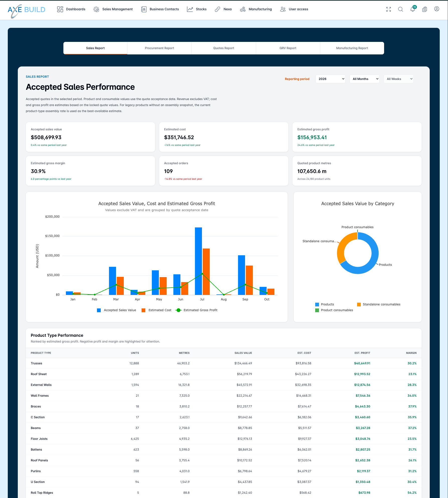Open the notifications bell
448x498 pixels.
[x=413, y=9]
